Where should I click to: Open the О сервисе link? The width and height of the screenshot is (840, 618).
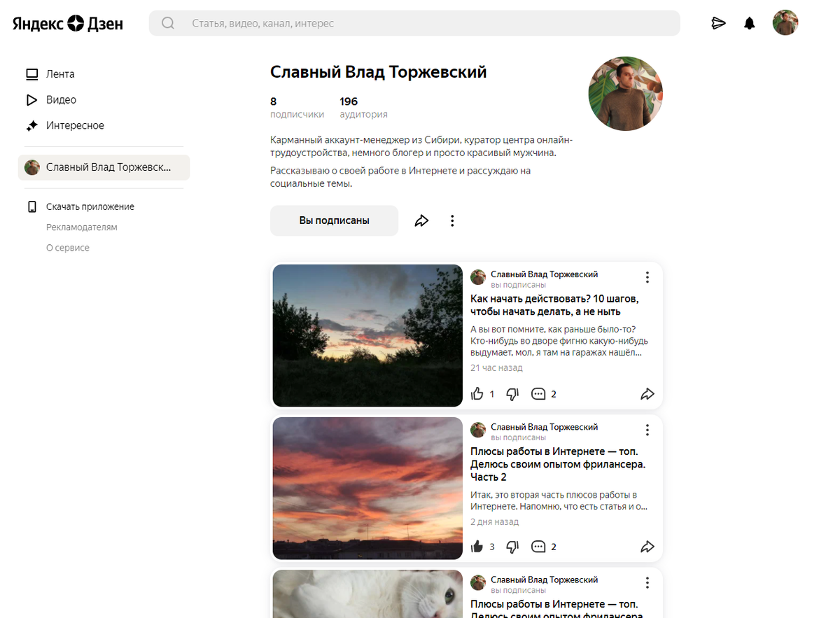(68, 248)
